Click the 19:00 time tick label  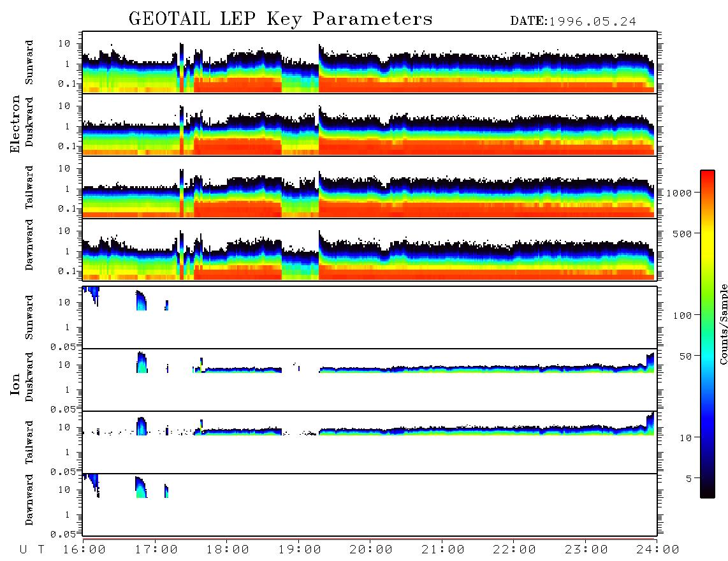coord(300,550)
